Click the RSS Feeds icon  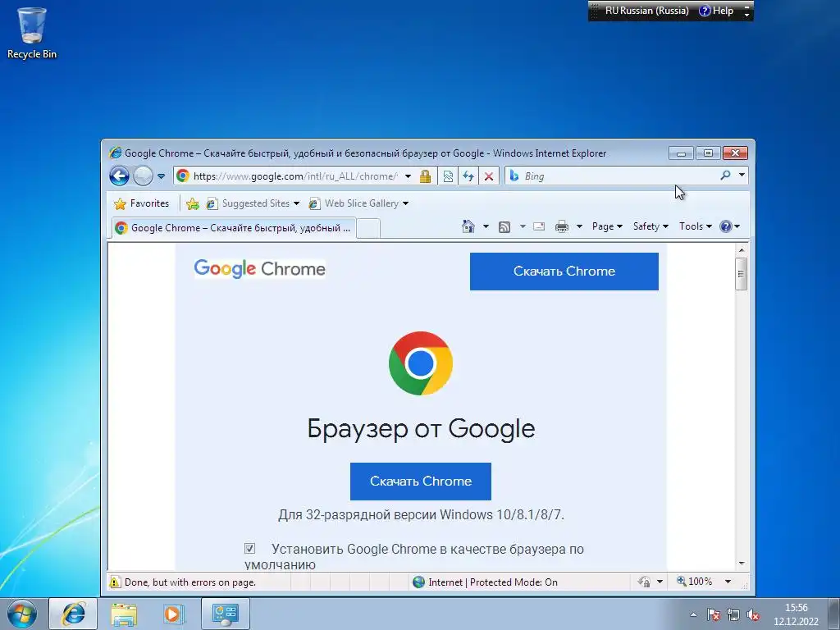pos(504,227)
